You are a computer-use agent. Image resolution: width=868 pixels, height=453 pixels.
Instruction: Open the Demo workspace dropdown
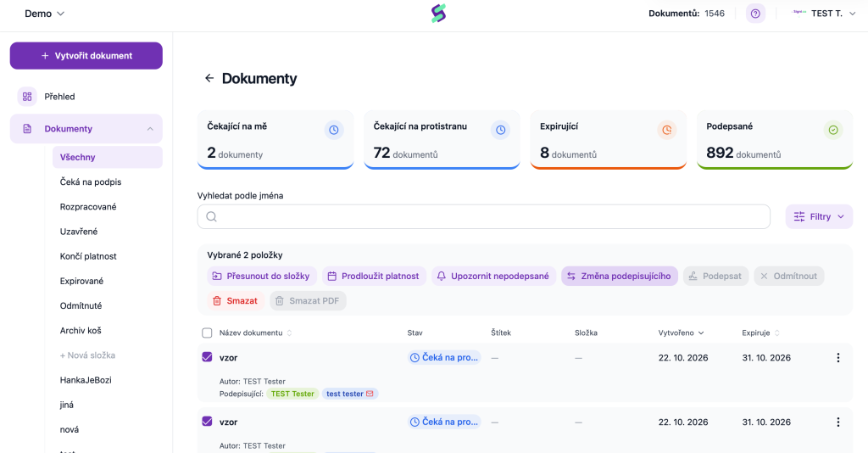coord(44,14)
